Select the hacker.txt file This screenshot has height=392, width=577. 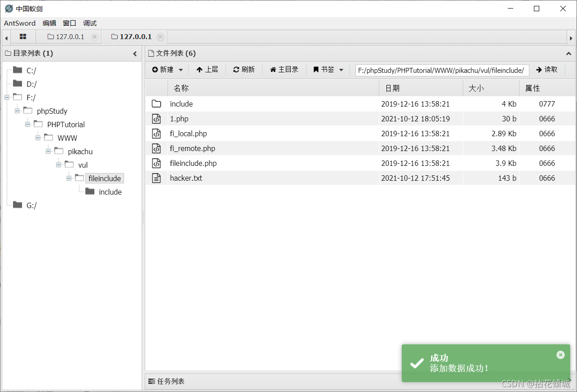[x=186, y=178]
